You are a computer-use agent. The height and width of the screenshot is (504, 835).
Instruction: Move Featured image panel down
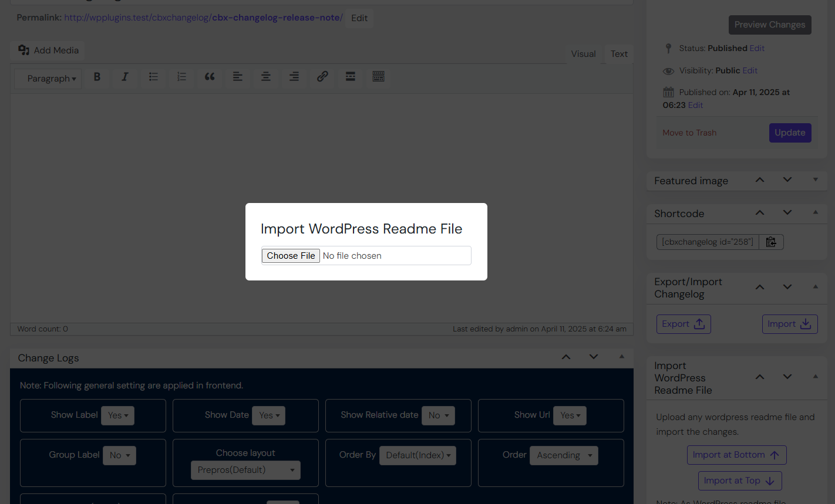click(787, 180)
